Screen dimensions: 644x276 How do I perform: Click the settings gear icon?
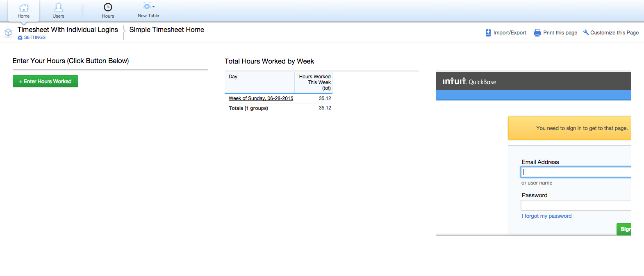tap(20, 37)
